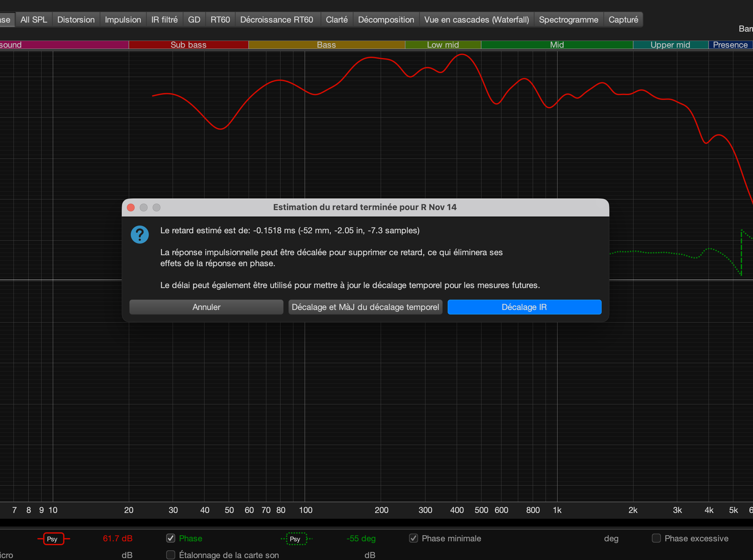Open Vue en cascades (Waterfall) tab
Viewport: 753px width, 560px height.
pos(476,20)
